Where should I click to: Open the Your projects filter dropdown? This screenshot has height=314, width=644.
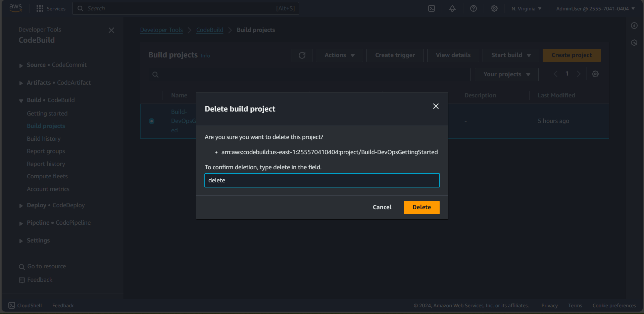[507, 75]
